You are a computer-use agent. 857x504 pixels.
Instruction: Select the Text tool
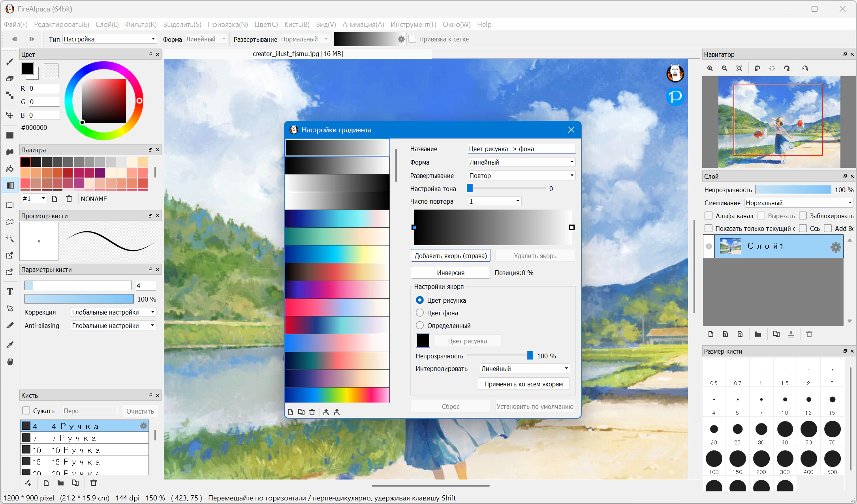[10, 292]
